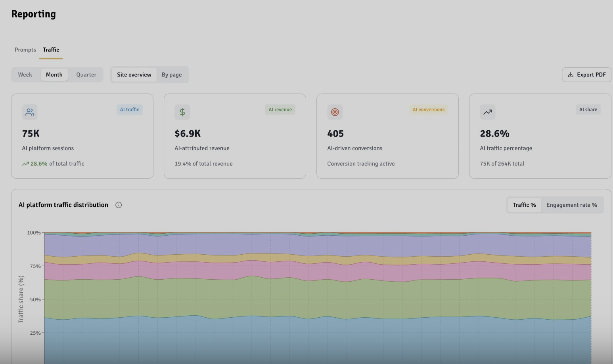The width and height of the screenshot is (613, 364).
Task: Click the AI revenue badge
Action: (x=280, y=110)
